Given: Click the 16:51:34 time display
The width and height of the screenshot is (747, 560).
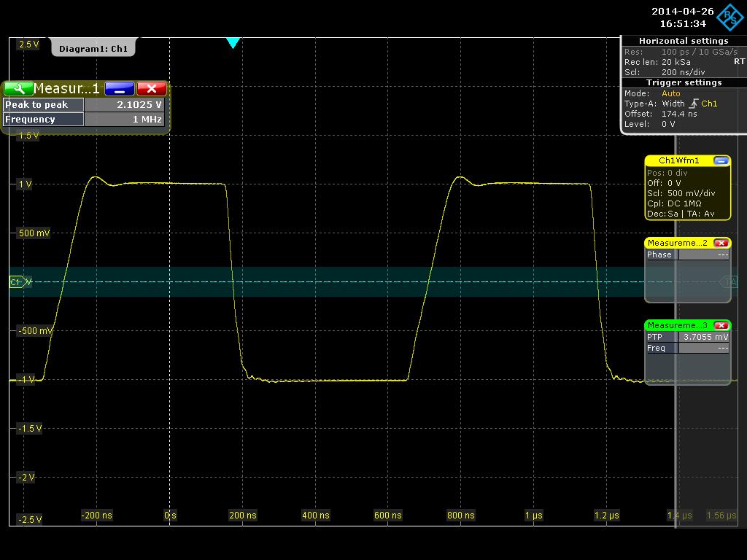Looking at the screenshot, I should tap(683, 23).
